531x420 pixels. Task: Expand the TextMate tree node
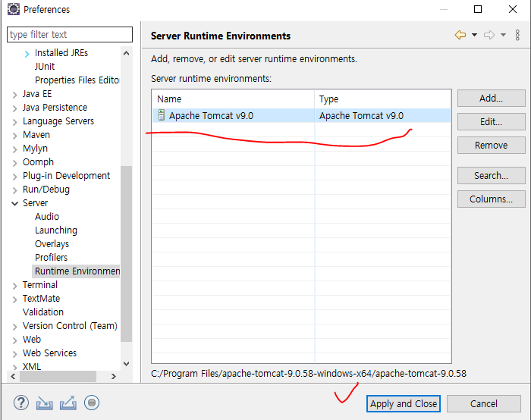coord(14,299)
